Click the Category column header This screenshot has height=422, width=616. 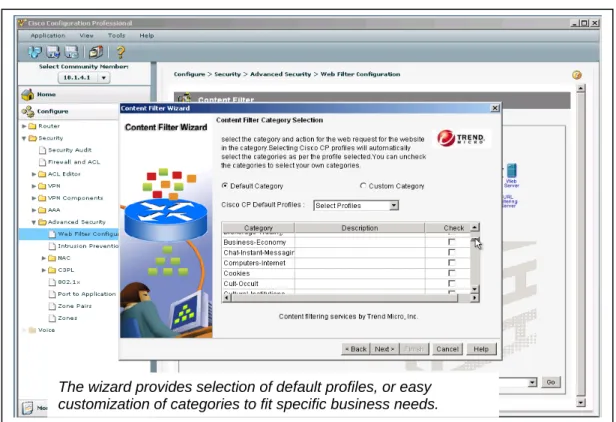258,228
